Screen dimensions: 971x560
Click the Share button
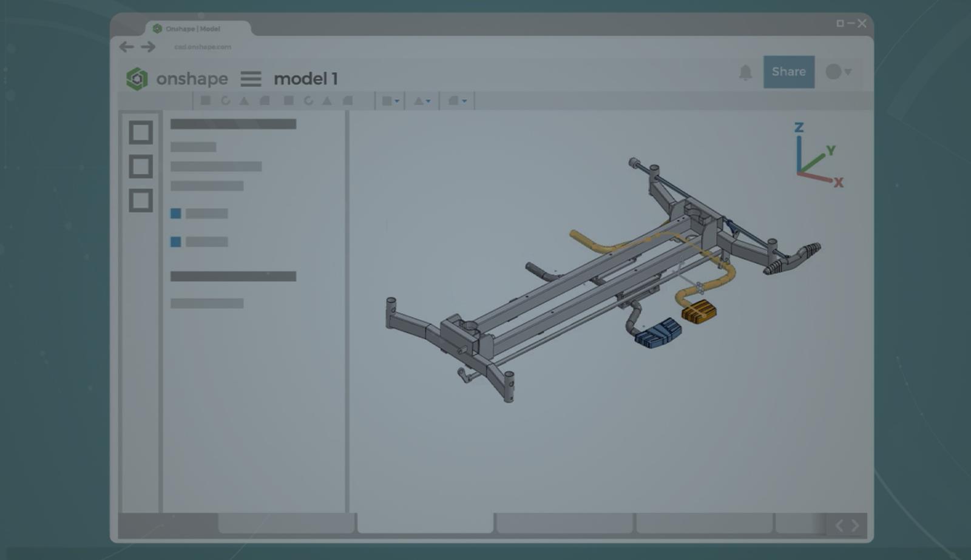788,72
